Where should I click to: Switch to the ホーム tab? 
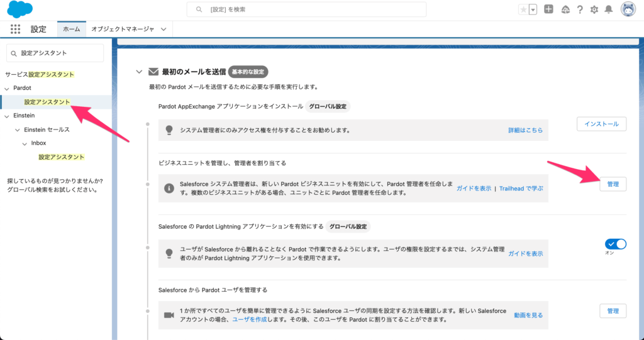tap(71, 29)
